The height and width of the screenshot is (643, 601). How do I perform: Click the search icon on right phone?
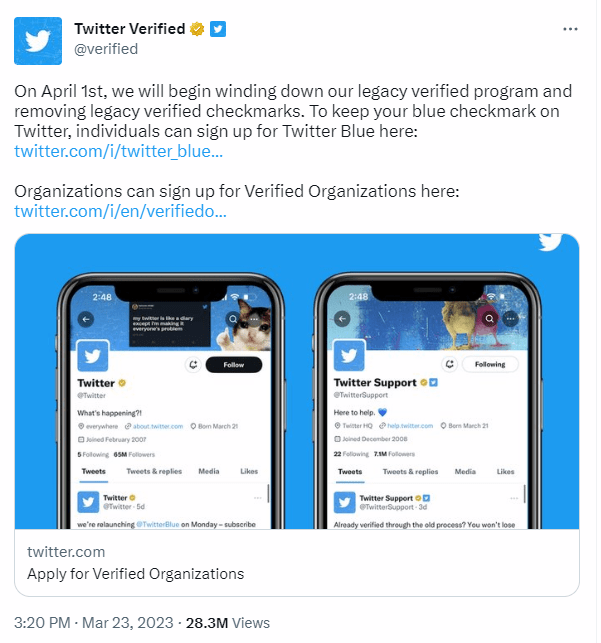490,319
